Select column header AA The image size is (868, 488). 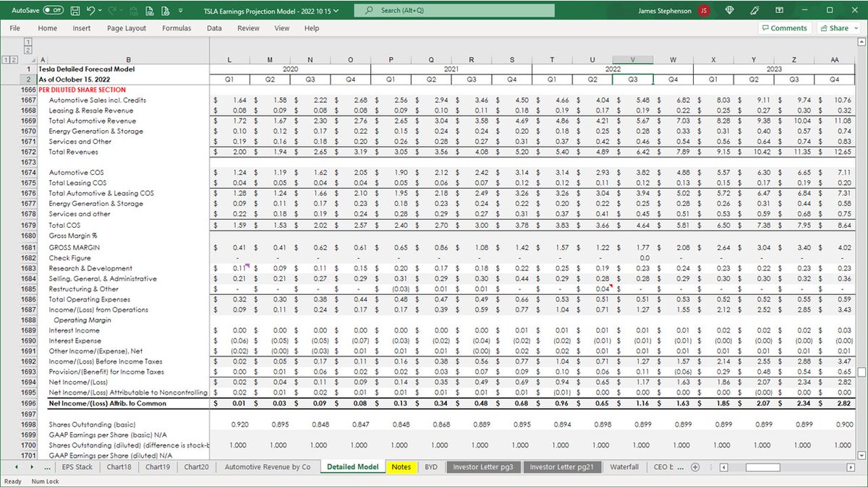835,60
